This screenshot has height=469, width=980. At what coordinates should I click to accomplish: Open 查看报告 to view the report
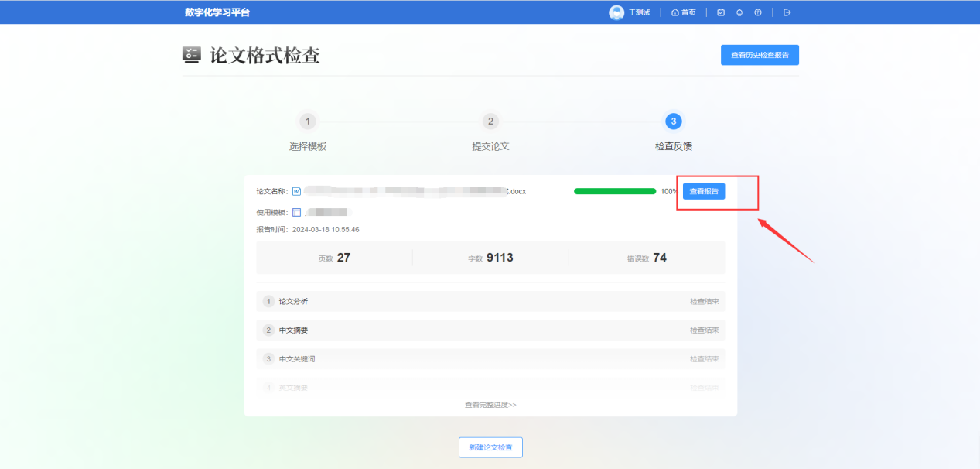(704, 191)
